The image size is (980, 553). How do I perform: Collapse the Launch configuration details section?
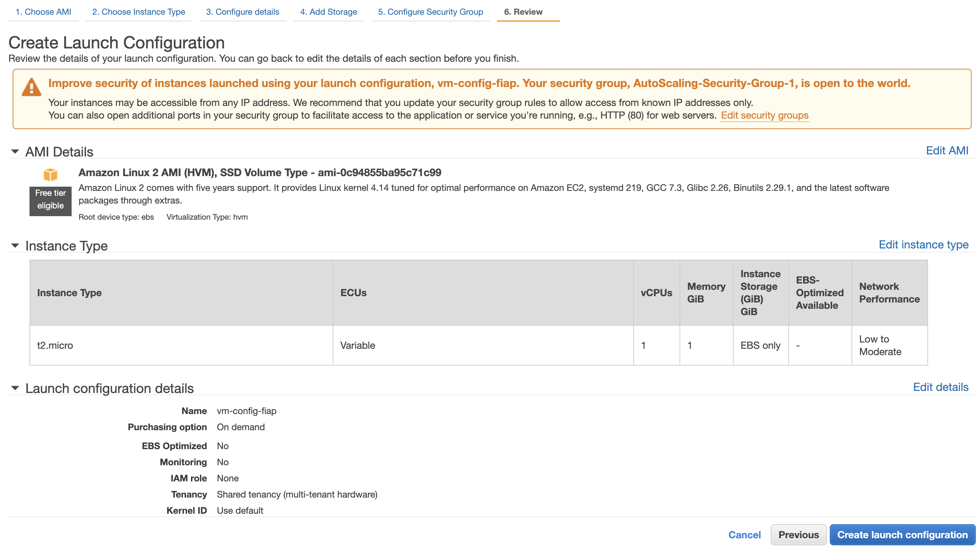coord(15,388)
